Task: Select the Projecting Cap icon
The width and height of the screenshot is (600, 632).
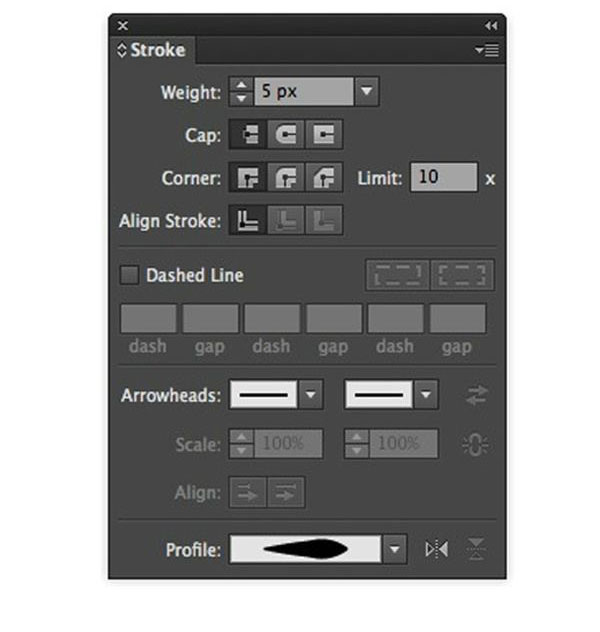Action: [x=324, y=134]
